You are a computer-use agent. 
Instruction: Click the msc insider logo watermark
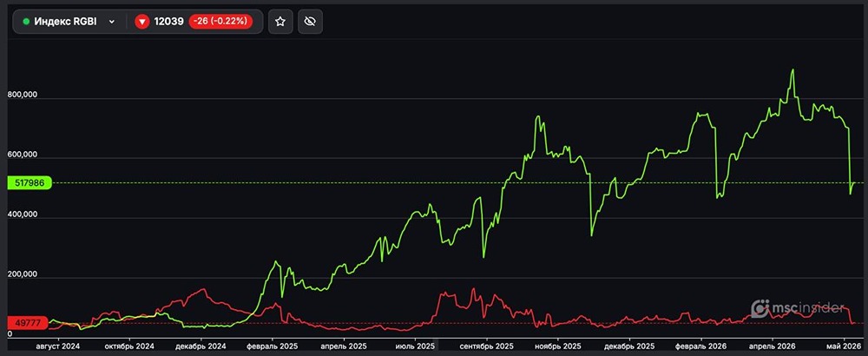point(797,308)
